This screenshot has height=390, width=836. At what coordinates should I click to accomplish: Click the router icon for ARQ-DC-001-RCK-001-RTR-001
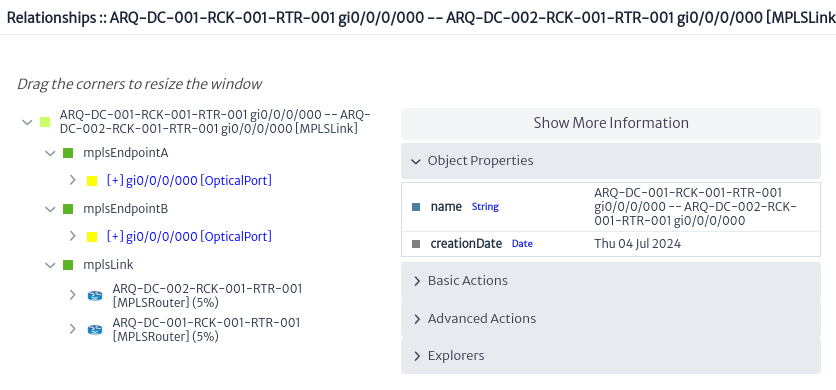pos(95,330)
